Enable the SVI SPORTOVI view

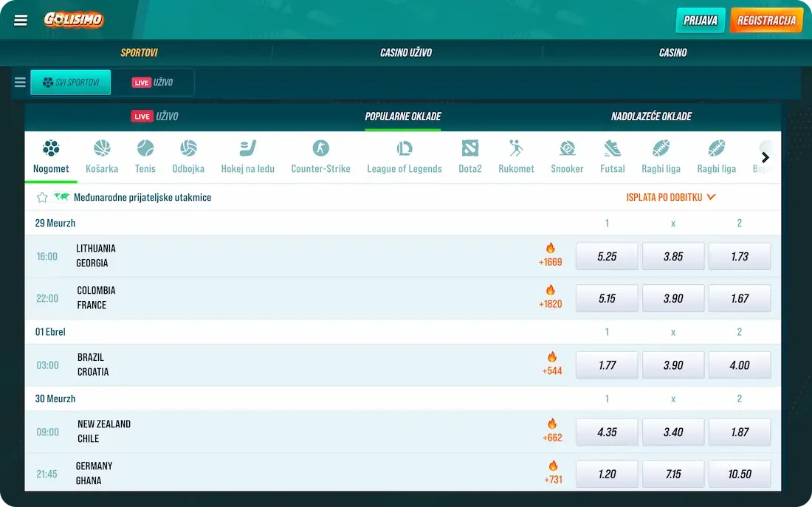pos(71,82)
